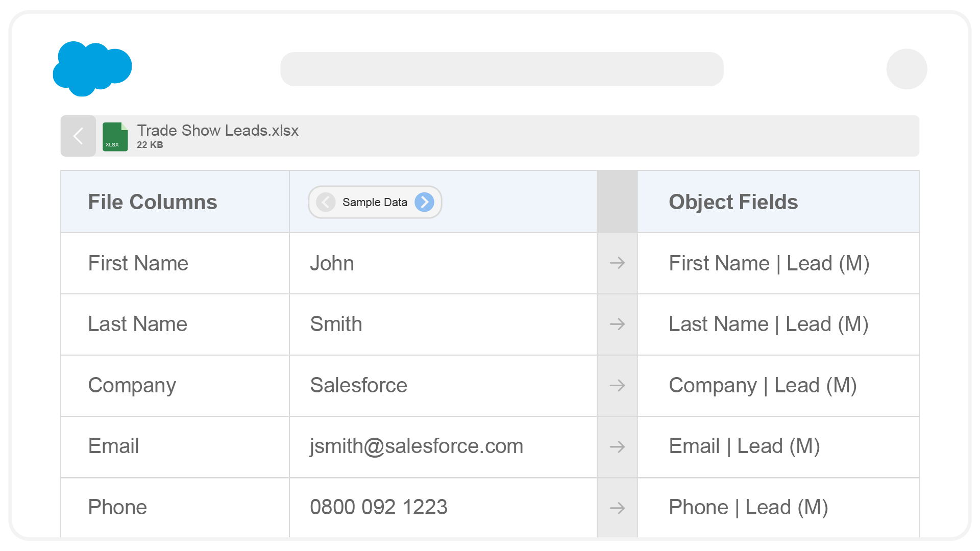Select the Object Fields header

click(x=733, y=202)
